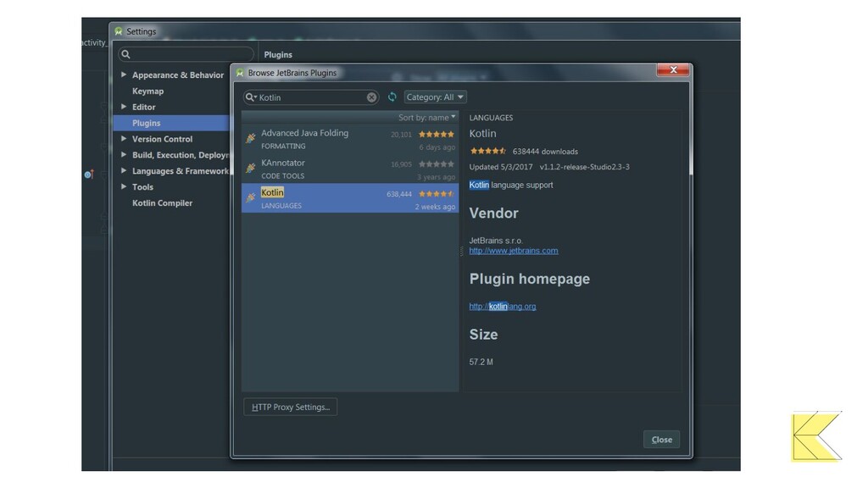This screenshot has width=868, height=488.
Task: Click Kotlin row star rating in list
Action: click(437, 194)
